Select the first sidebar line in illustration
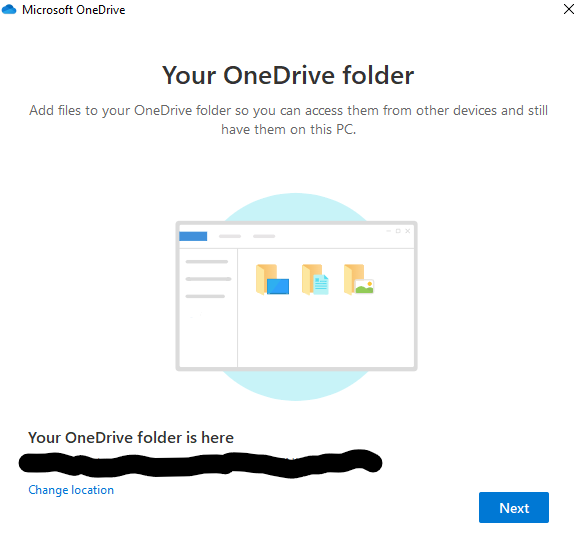578x546 pixels. (x=207, y=262)
